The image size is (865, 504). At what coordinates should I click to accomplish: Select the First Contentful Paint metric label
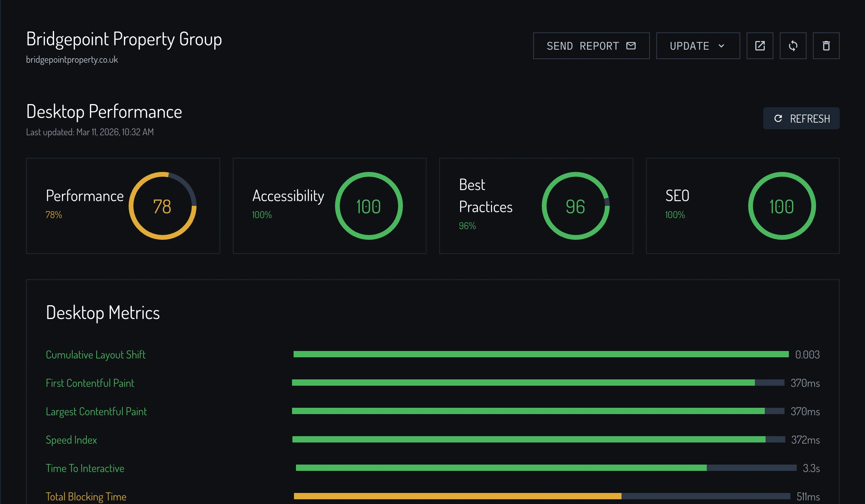90,383
